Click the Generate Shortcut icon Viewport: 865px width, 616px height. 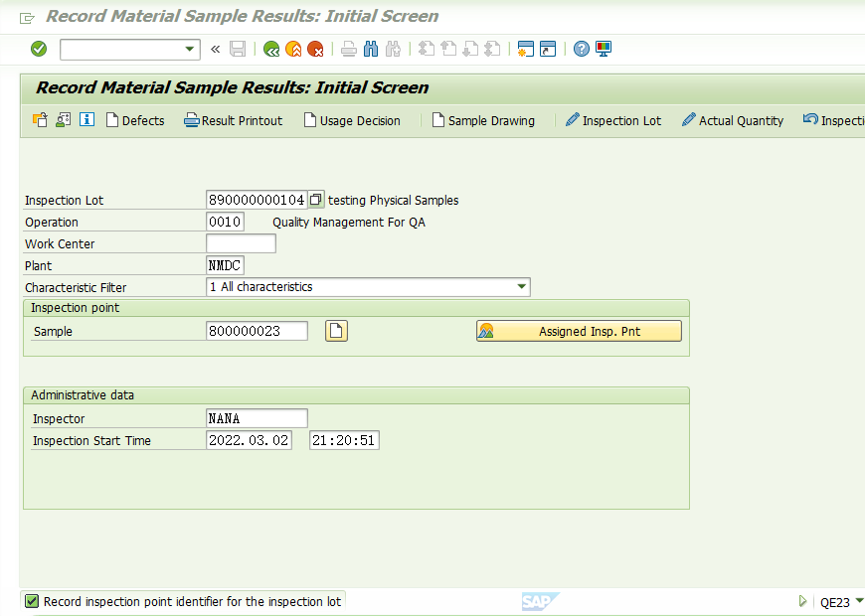547,49
